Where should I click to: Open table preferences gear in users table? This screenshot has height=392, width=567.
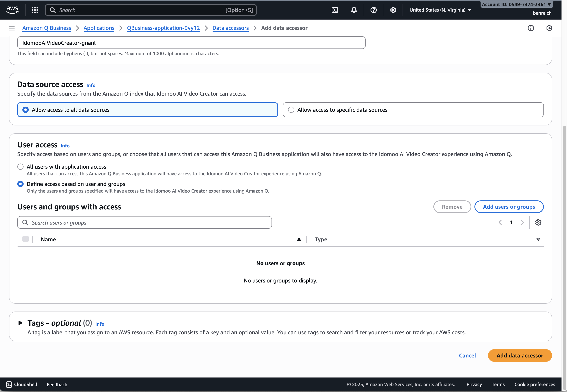click(538, 223)
